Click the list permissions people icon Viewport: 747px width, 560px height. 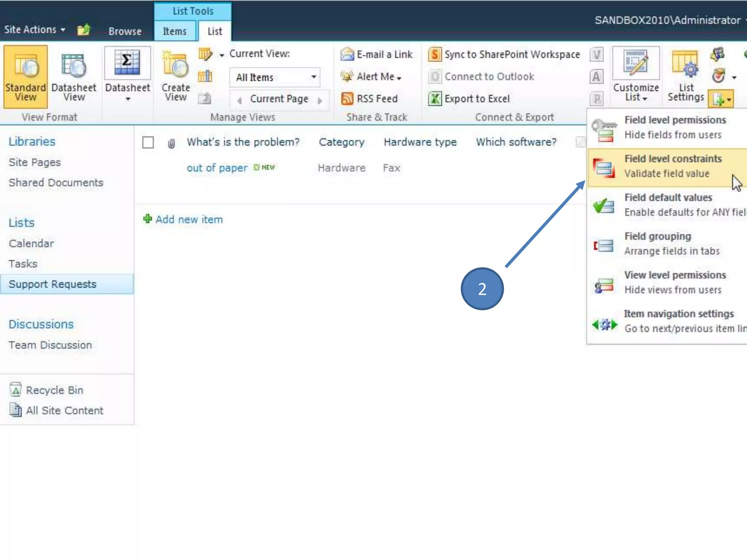pos(717,54)
